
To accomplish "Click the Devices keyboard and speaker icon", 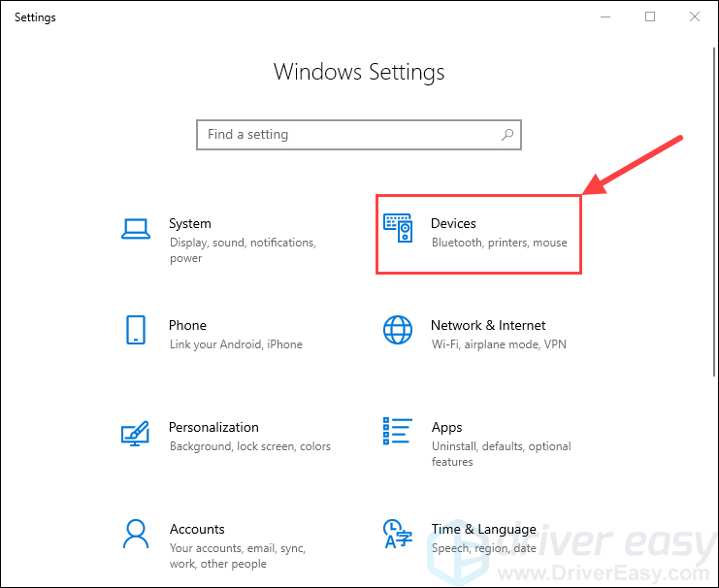I will click(398, 229).
